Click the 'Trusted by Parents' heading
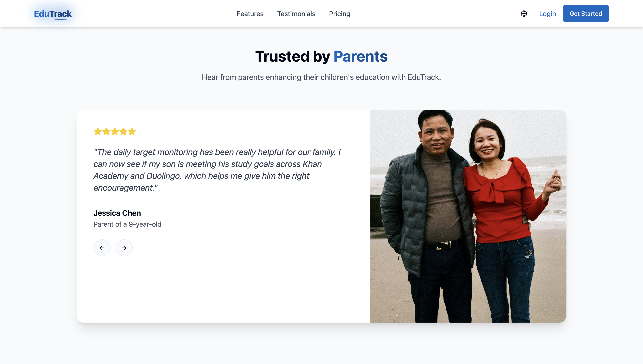Viewport: 643px width, 364px height. [x=321, y=56]
